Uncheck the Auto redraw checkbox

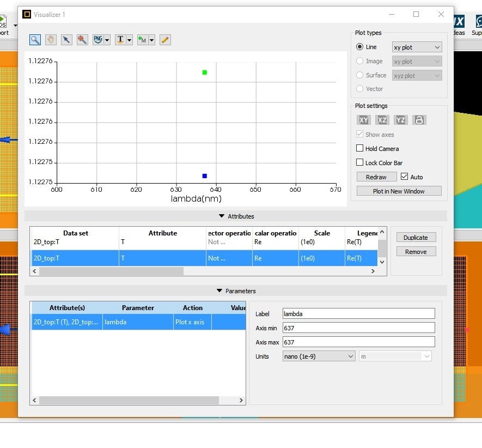click(x=404, y=177)
